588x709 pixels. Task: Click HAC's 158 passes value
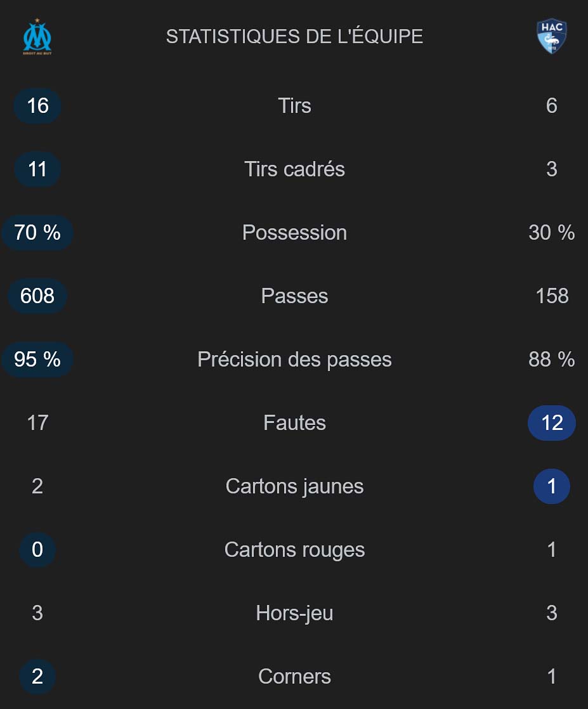point(552,296)
